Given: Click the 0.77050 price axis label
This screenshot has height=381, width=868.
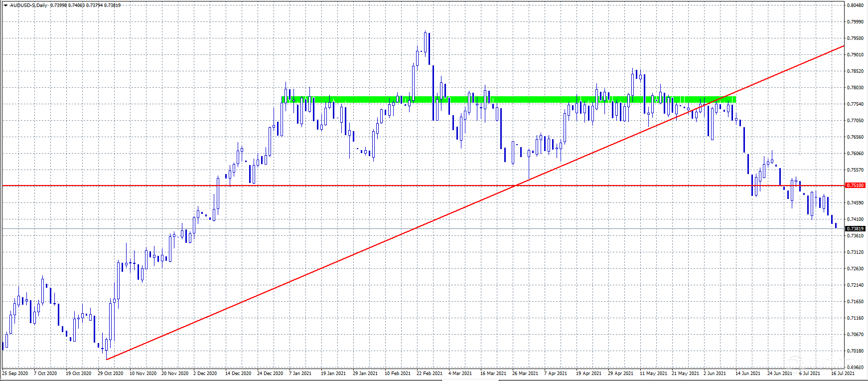Looking at the screenshot, I should pyautogui.click(x=855, y=121).
